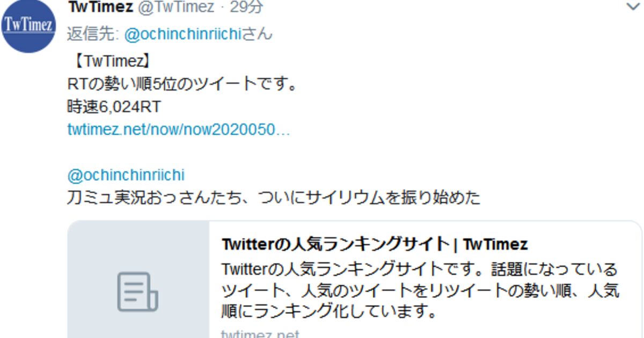644x338 pixels.
Task: Click the twtimez.net domain in card footer
Action: 260,334
